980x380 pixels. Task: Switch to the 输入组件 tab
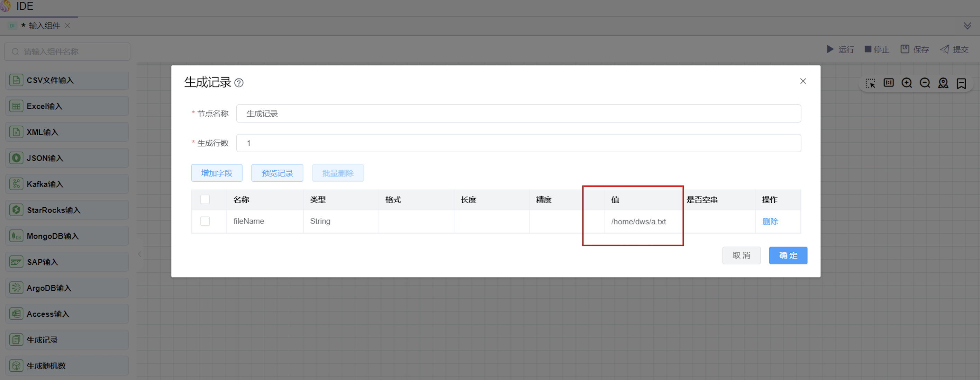point(44,26)
